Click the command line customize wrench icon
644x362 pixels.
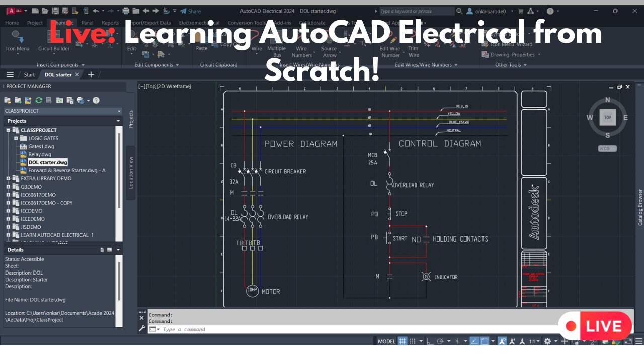click(x=142, y=329)
